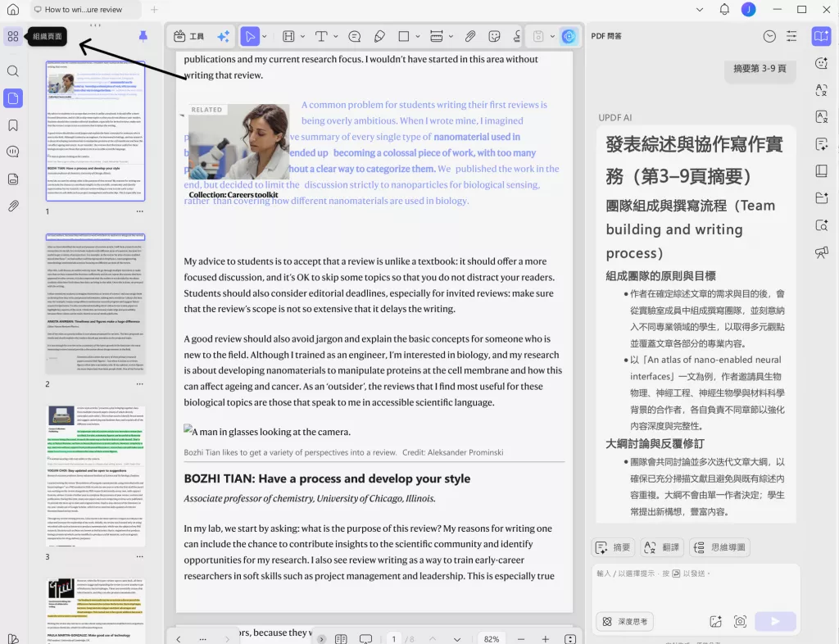Expand the highlight tool dropdown arrow

(302, 36)
